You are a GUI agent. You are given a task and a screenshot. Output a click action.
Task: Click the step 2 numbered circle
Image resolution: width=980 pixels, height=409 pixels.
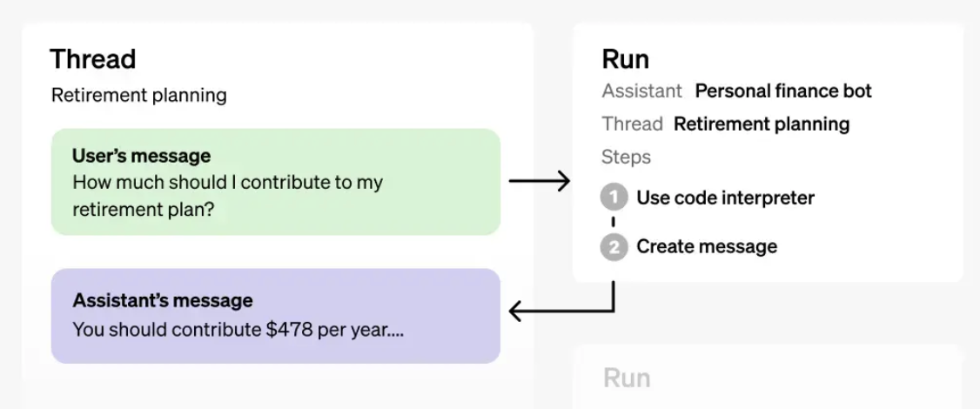614,247
